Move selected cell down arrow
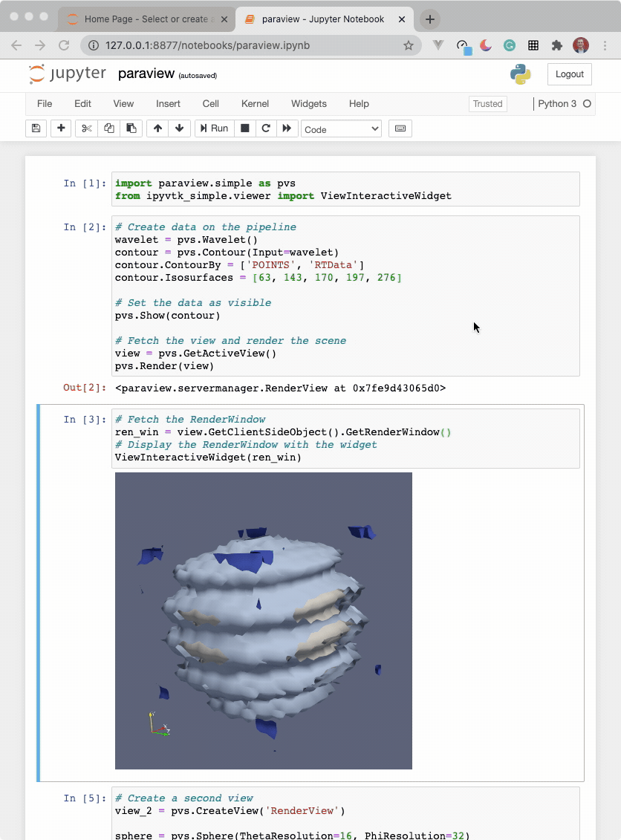The width and height of the screenshot is (621, 840). (x=179, y=128)
